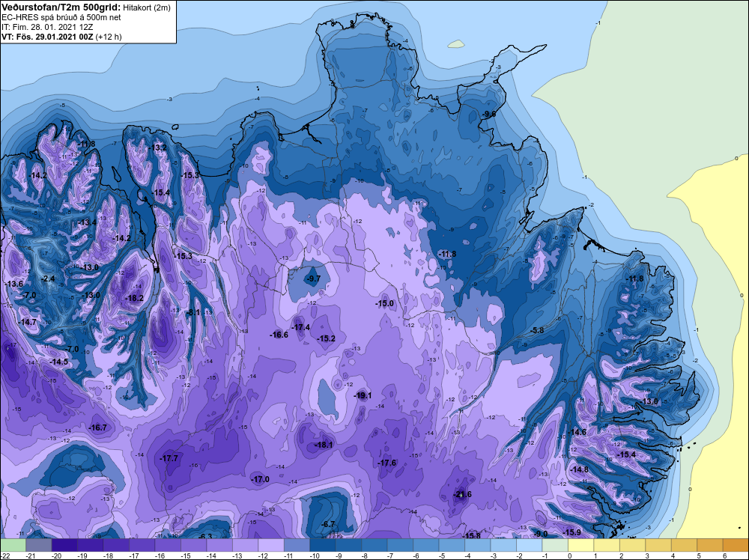This screenshot has width=749, height=560.
Task: Select the -13.6 temperature reading
Action: click(13, 284)
